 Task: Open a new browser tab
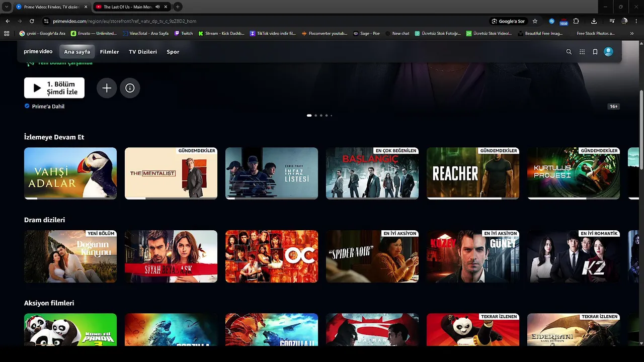(178, 7)
